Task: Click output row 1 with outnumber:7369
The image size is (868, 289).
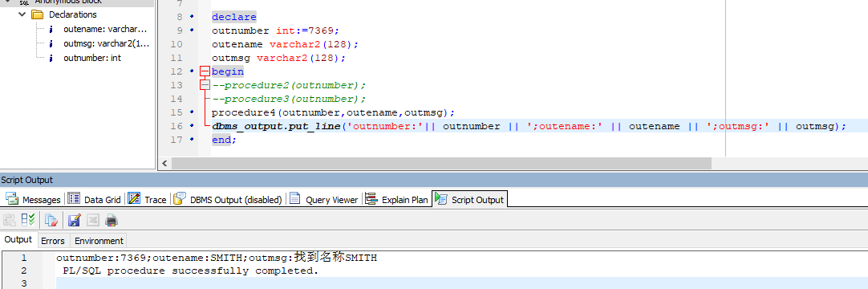Action: (x=217, y=258)
